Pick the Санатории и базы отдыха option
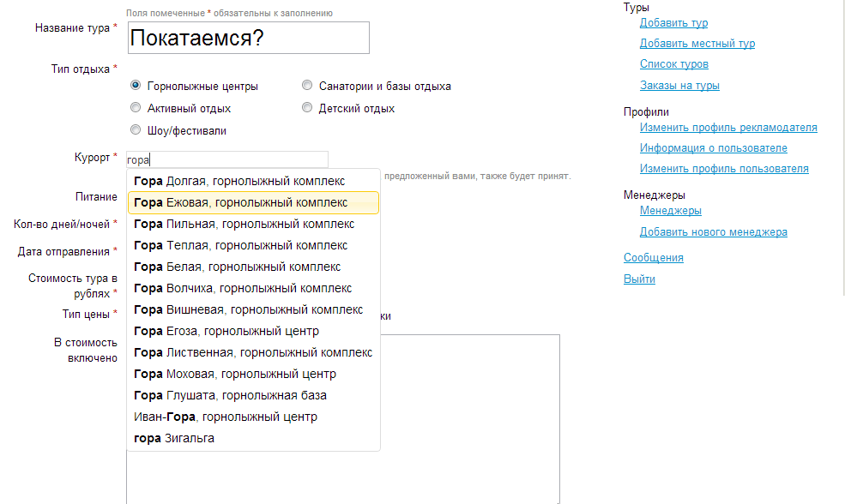The image size is (845, 504). tap(307, 86)
